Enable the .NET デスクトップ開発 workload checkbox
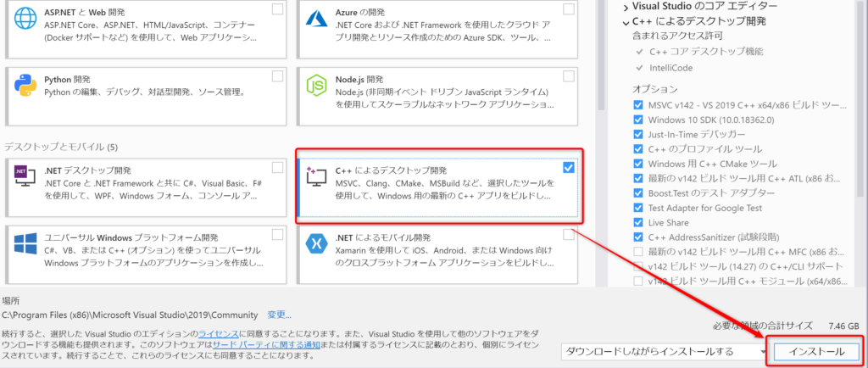Image resolution: width=868 pixels, height=368 pixels. (277, 168)
